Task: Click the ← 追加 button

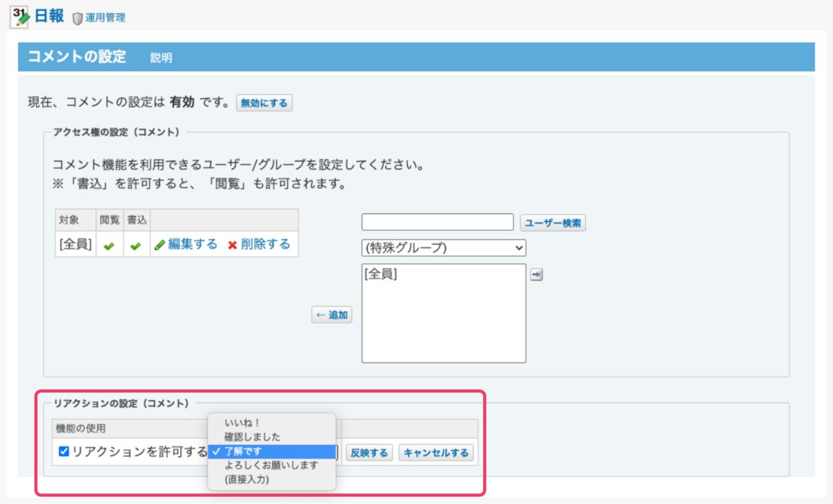Action: tap(332, 315)
